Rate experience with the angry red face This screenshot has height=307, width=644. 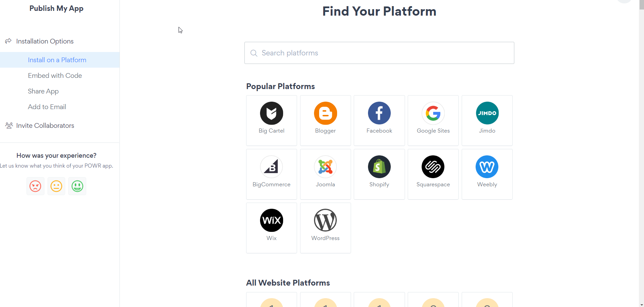35,186
